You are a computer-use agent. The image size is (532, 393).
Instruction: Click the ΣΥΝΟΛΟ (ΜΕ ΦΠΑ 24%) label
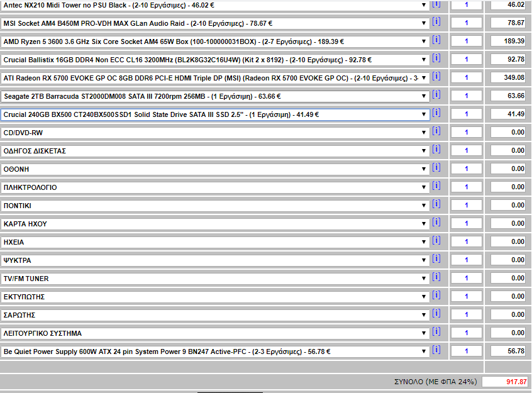click(435, 382)
